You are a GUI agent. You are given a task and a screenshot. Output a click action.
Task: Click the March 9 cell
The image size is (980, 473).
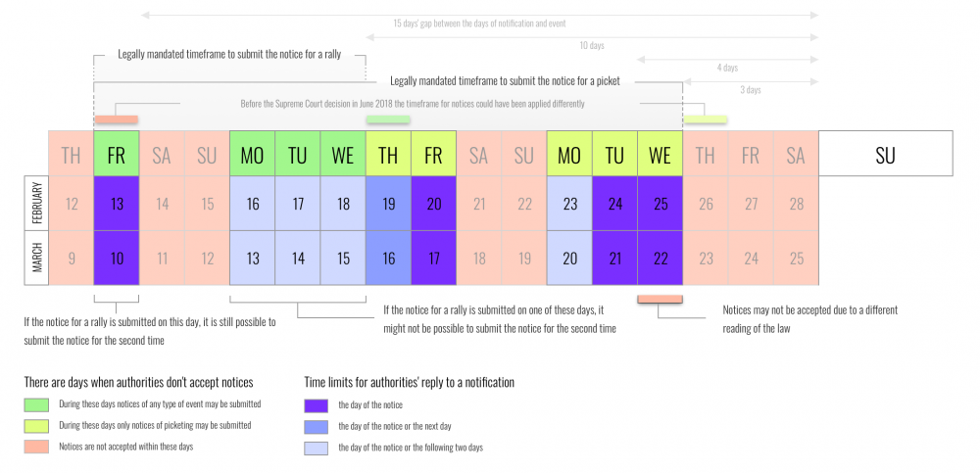71,258
